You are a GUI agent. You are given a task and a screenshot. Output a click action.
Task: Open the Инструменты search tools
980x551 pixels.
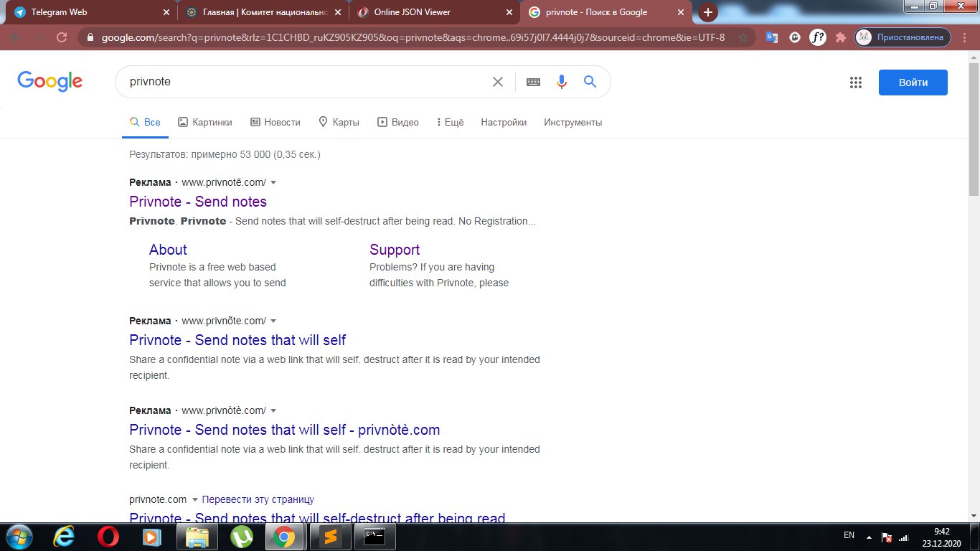[573, 122]
